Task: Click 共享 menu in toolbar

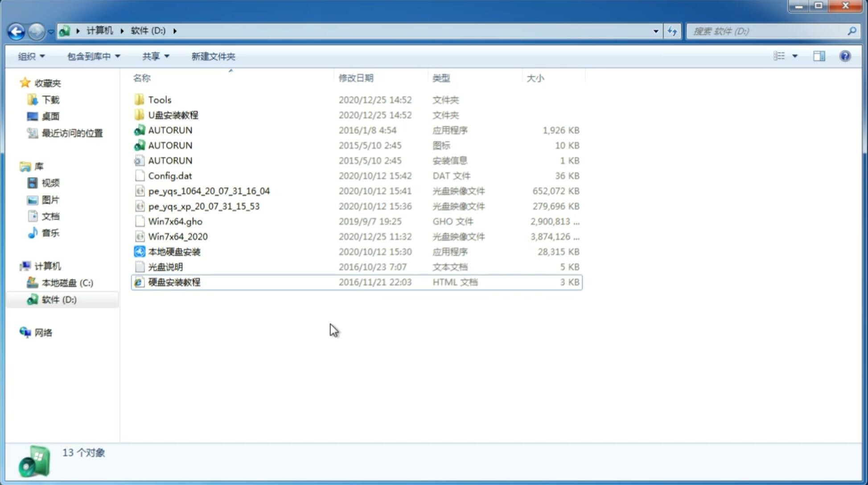Action: tap(154, 56)
